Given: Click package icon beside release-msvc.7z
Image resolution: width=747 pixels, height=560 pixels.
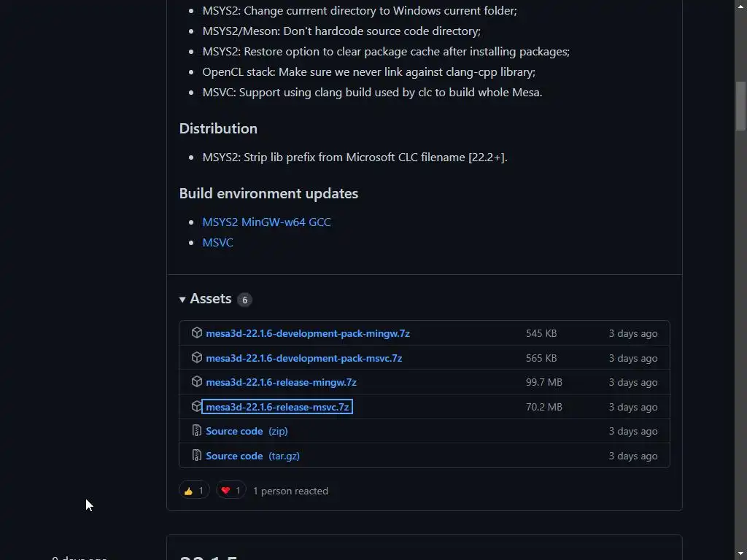Looking at the screenshot, I should pyautogui.click(x=197, y=407).
